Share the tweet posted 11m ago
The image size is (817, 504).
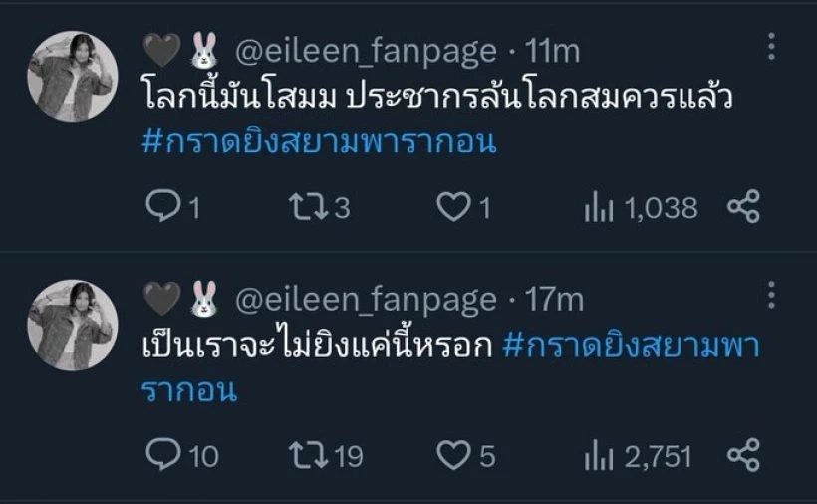(743, 207)
